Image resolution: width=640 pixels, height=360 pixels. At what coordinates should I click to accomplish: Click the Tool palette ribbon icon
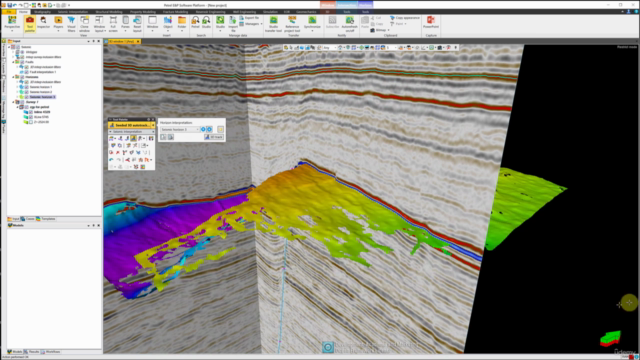coord(29,24)
